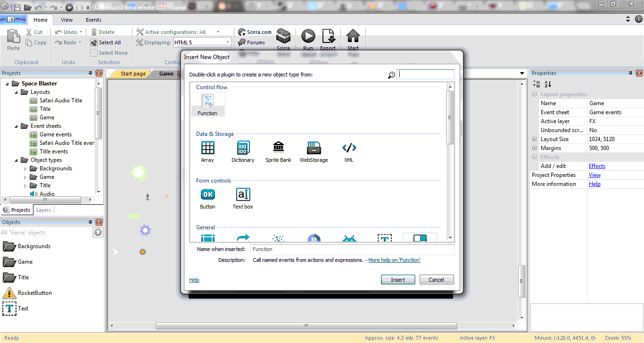Go up one level in Objects panel
The width and height of the screenshot is (644, 343).
(98, 232)
